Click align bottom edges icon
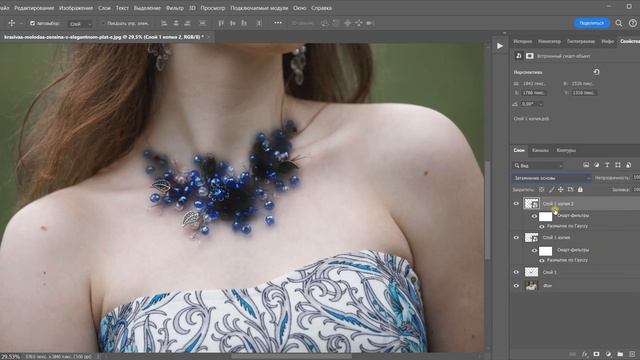The image size is (640, 360). coord(244,23)
